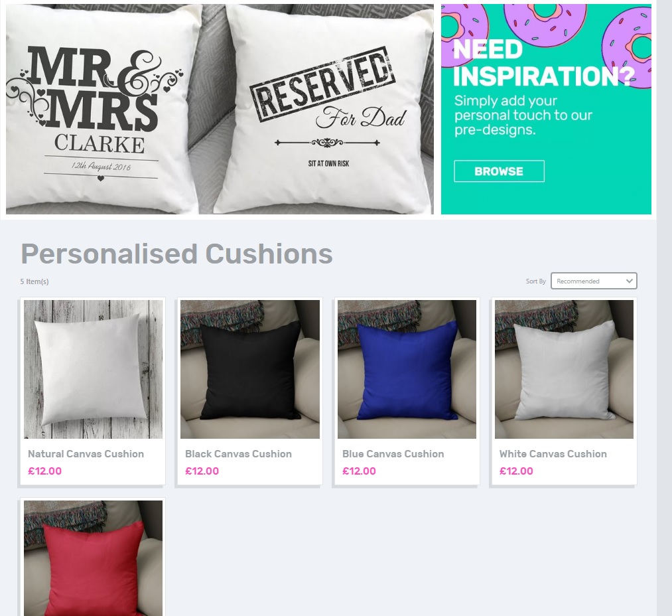Screen dimensions: 672x616
Task: Select the £12.00 price under White Canvas Cushion
Action: click(516, 471)
